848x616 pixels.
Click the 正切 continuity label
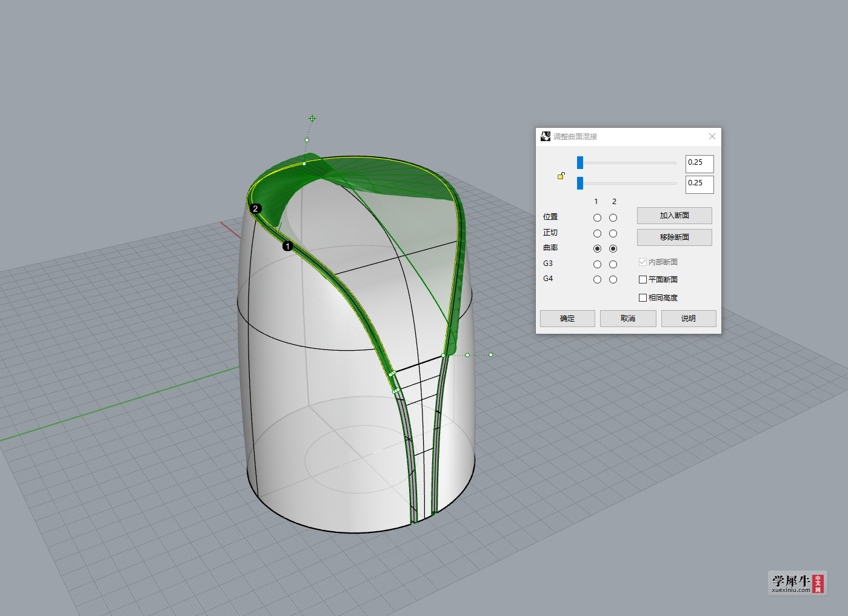pyautogui.click(x=550, y=233)
